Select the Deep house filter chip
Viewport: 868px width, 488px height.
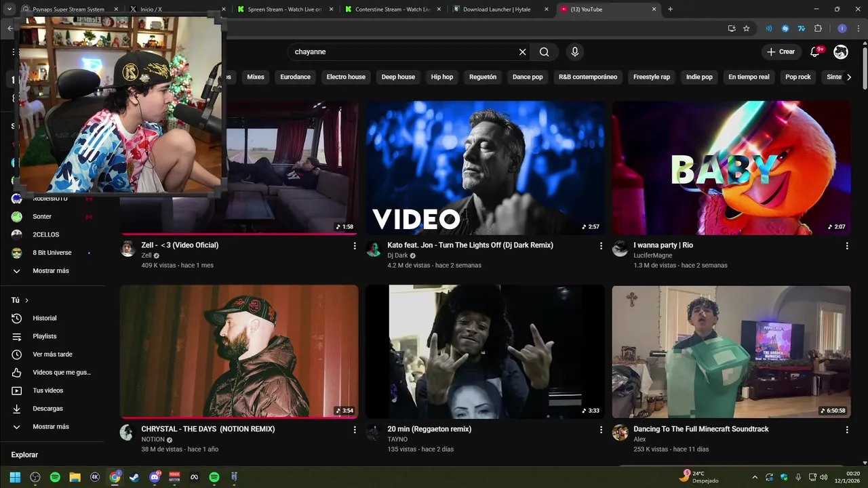pos(398,77)
